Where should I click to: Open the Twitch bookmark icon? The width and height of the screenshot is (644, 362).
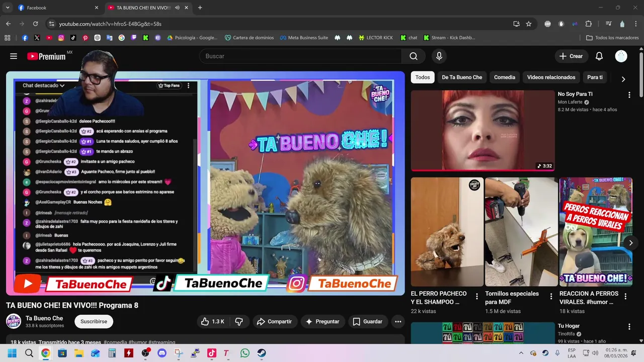133,38
